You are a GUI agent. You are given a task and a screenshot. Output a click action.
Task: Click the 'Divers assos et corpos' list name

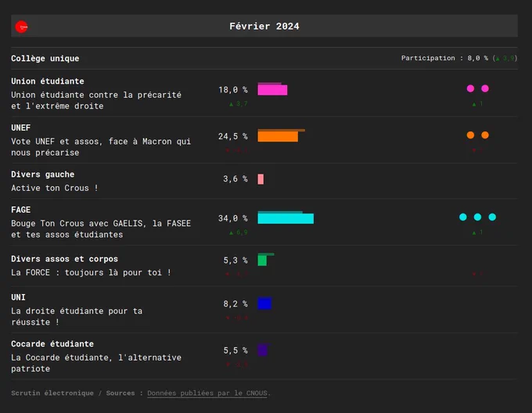[x=64, y=259]
